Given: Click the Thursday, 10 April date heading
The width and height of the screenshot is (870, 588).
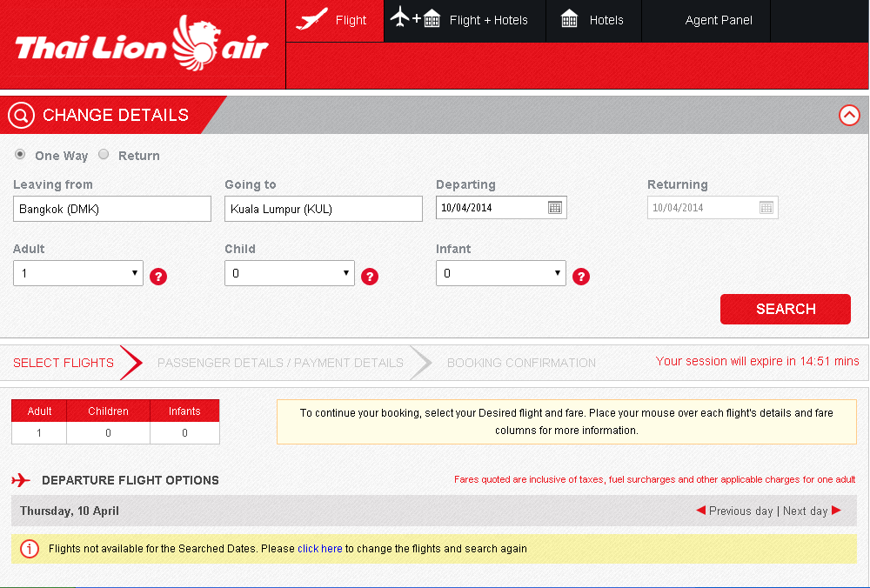Looking at the screenshot, I should pos(70,511).
